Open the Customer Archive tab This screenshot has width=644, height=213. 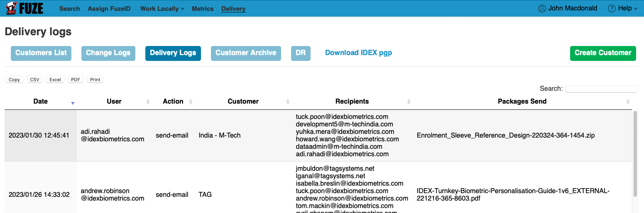246,53
